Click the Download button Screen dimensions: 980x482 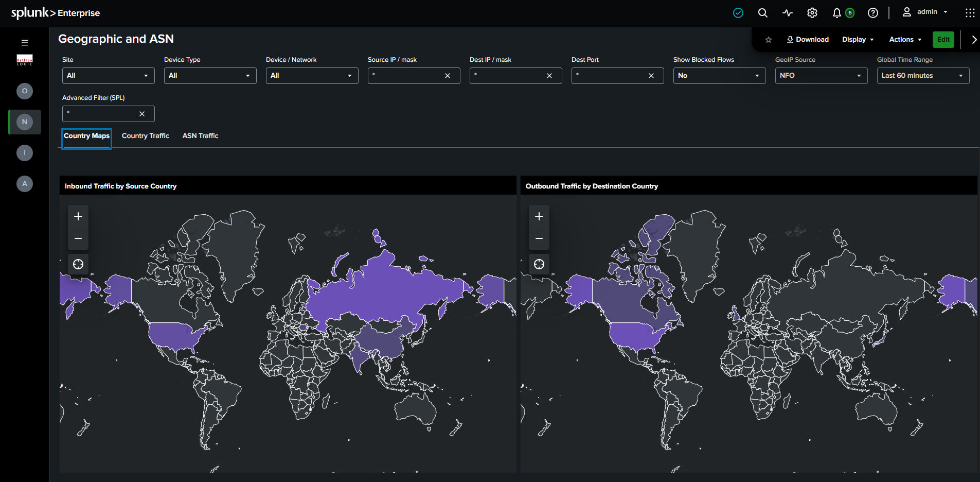coord(808,40)
